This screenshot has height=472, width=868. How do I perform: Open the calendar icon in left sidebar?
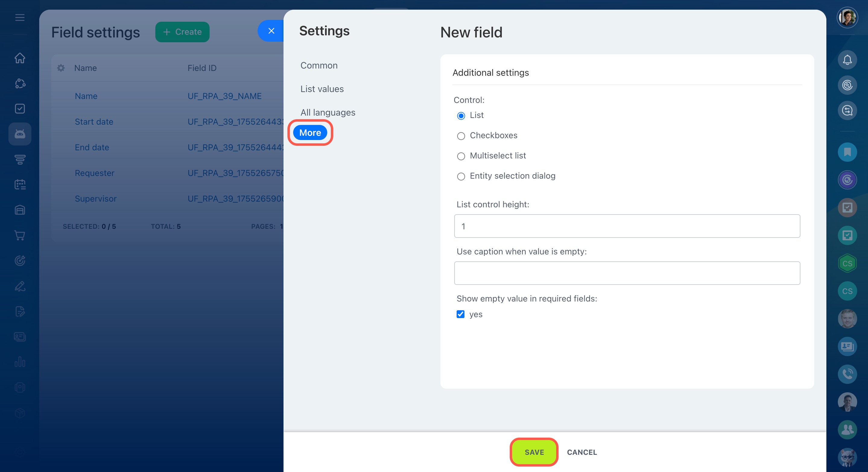tap(20, 184)
